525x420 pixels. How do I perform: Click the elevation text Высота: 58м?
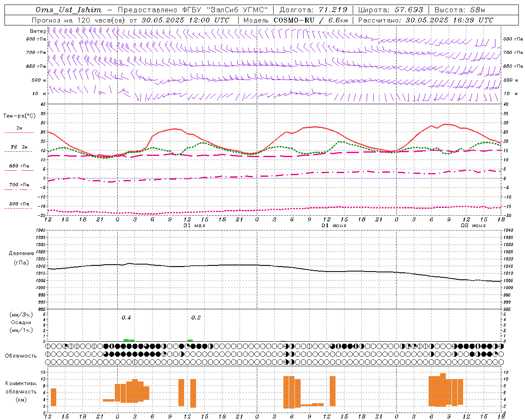(x=460, y=10)
